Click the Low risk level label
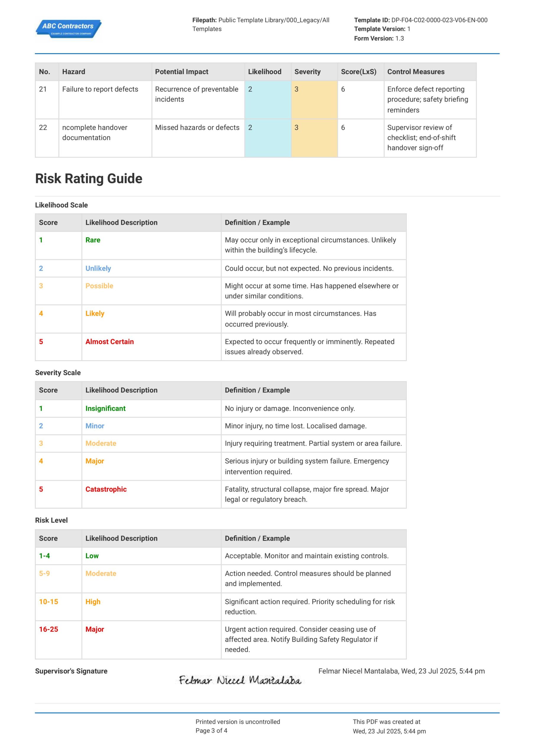The image size is (535, 756). point(92,556)
